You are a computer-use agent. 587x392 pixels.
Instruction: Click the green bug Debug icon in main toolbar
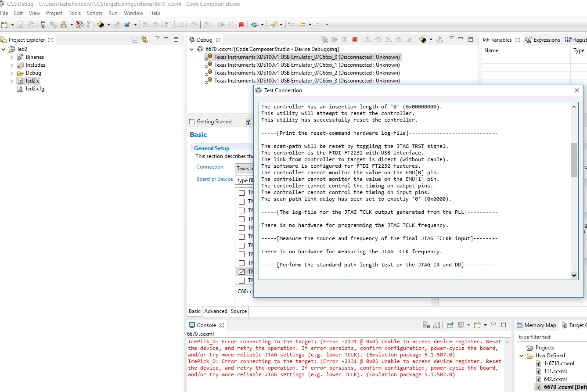pyautogui.click(x=254, y=25)
